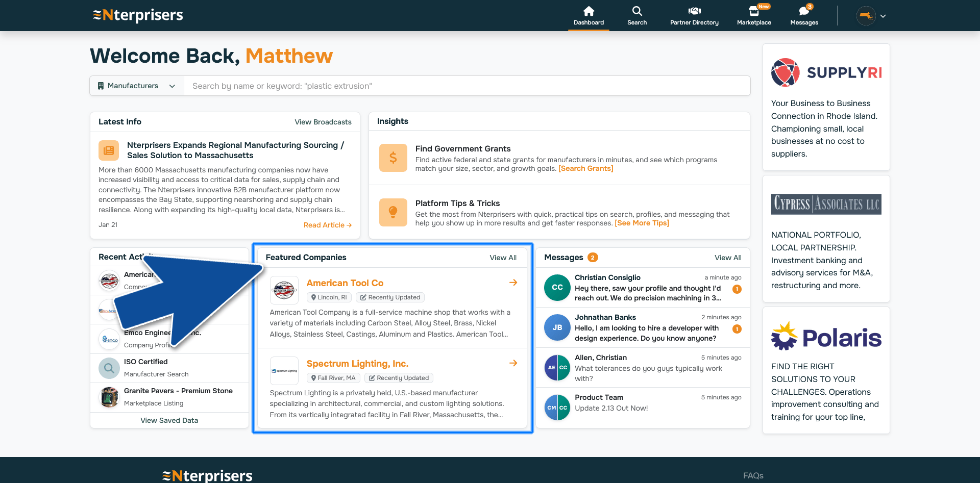Viewport: 980px width, 483px height.
Task: Open Spectrum Lighting, Inc. via its arrow icon
Action: coord(513,363)
